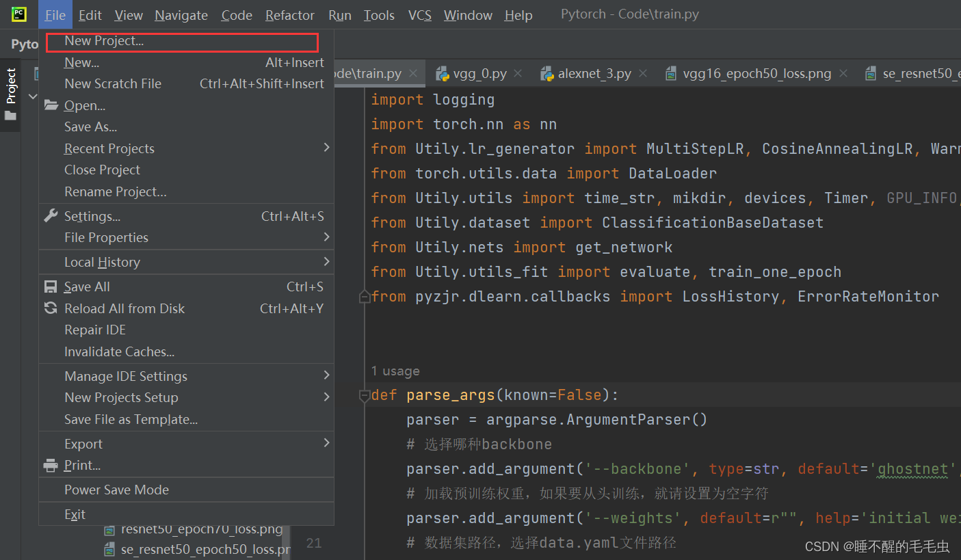This screenshot has height=560, width=961.
Task: Expand the Recent Projects submenu
Action: pos(109,148)
